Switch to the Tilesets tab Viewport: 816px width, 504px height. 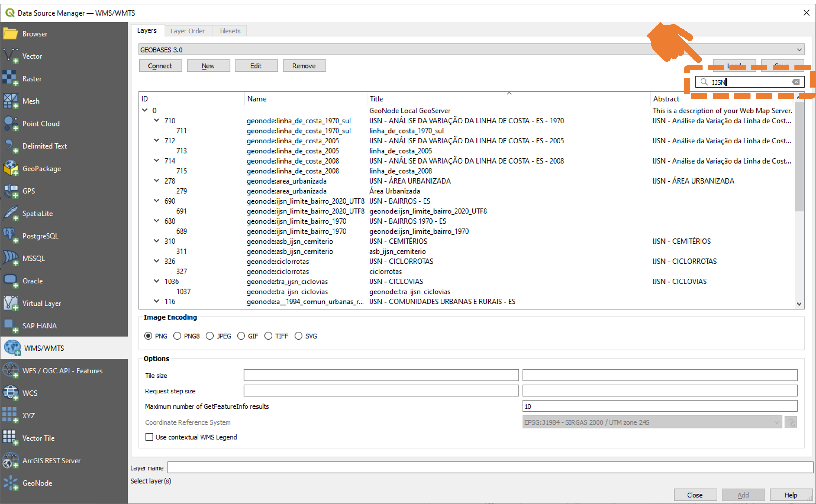[229, 31]
